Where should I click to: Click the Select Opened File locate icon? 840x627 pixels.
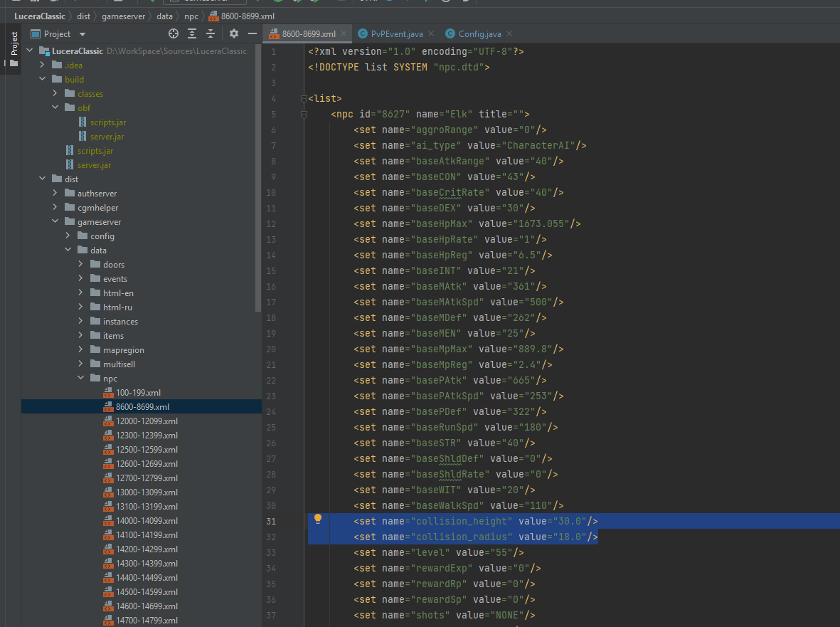pos(174,33)
